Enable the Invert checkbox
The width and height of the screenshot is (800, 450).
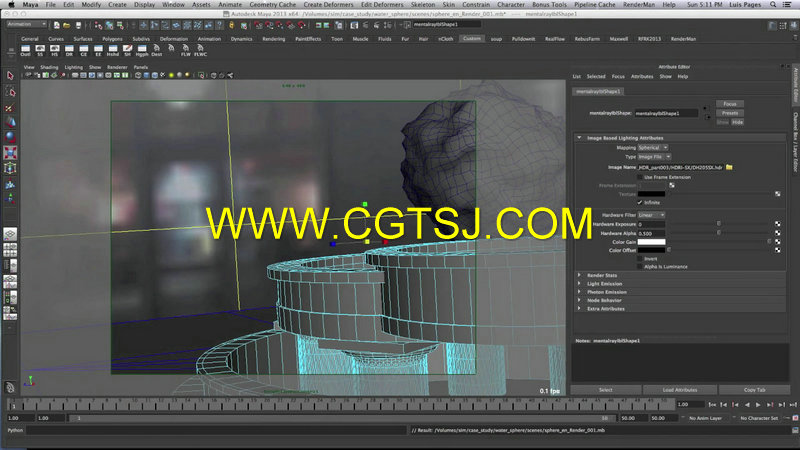tap(640, 259)
